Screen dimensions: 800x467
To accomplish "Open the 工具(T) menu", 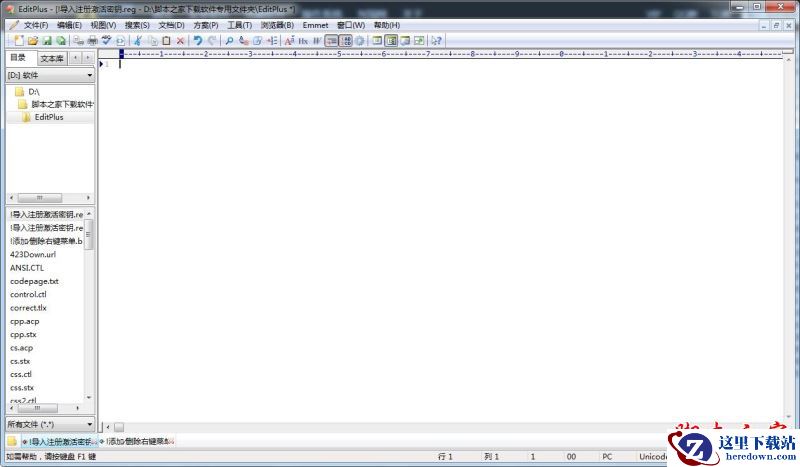I will (240, 25).
